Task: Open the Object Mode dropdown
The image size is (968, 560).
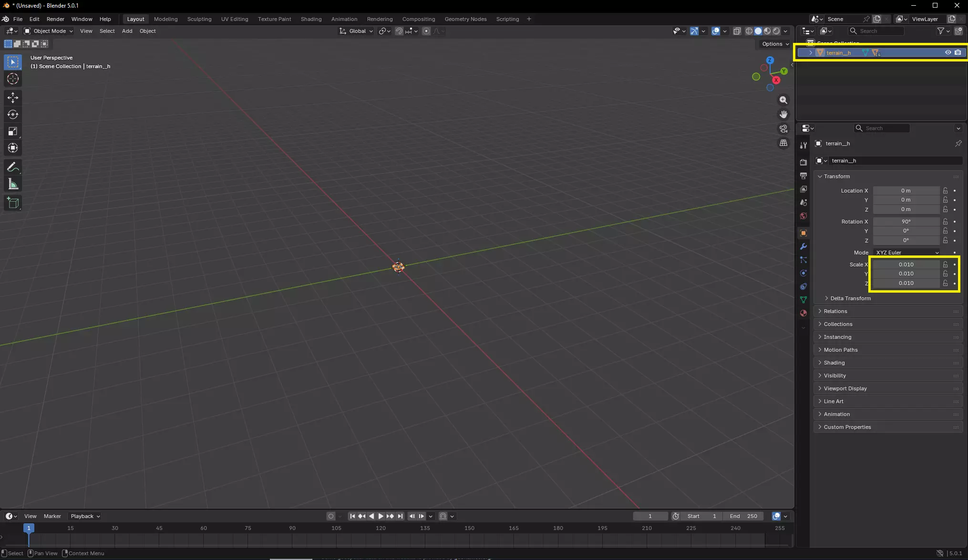Action: [49, 31]
